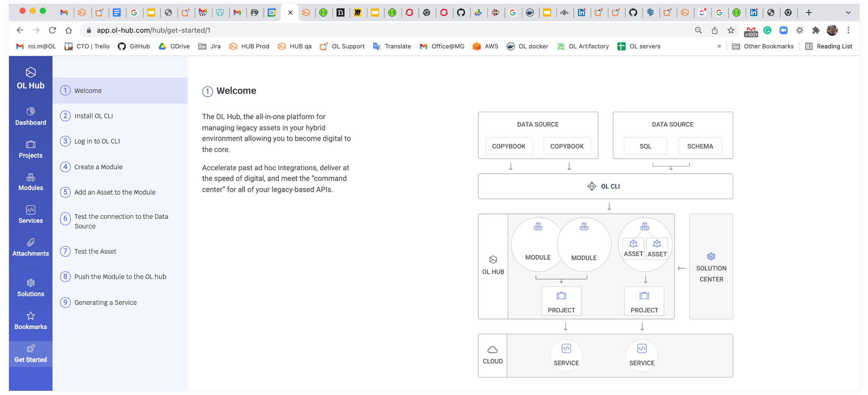The height and width of the screenshot is (395, 868).
Task: Open the AWS bookmark
Action: tap(485, 46)
